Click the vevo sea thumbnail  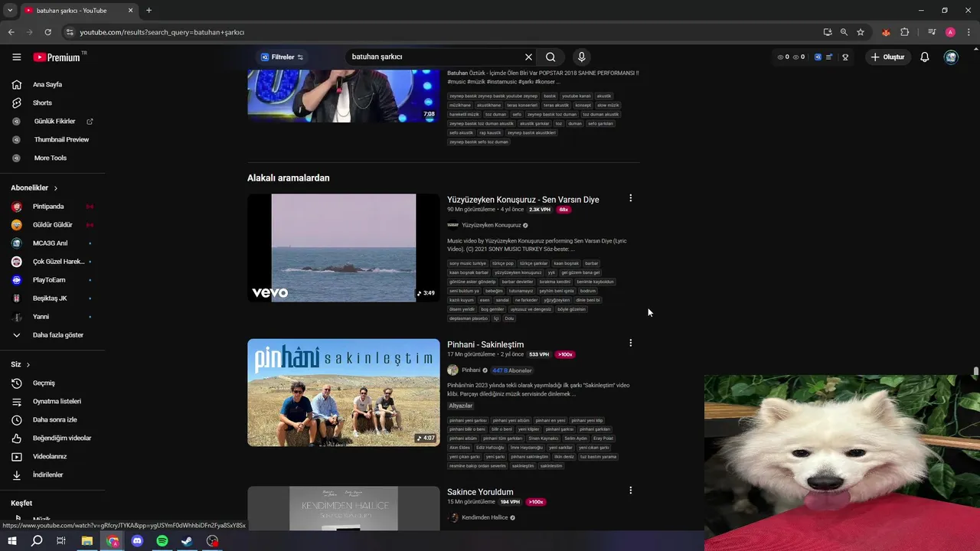point(344,248)
